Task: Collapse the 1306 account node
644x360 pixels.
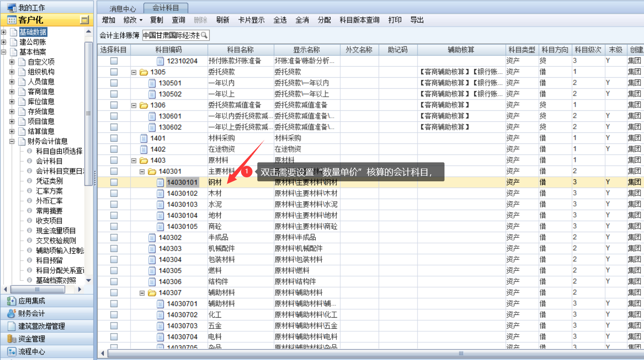Action: coord(134,105)
